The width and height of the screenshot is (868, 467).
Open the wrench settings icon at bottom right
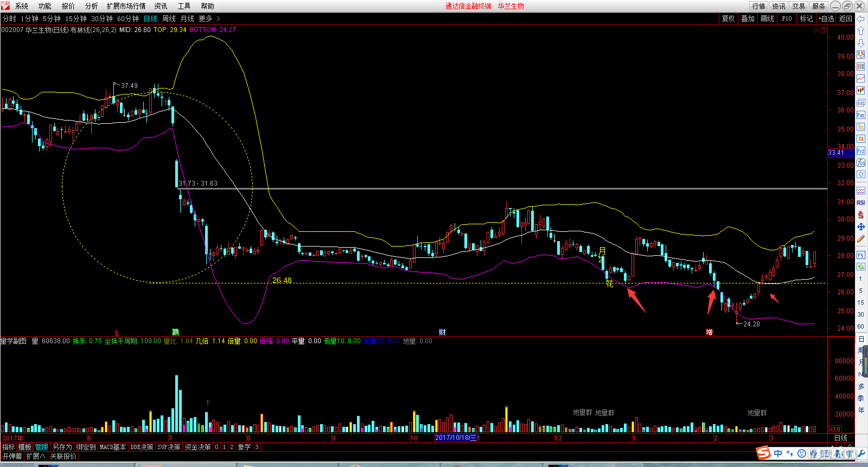pos(861,453)
